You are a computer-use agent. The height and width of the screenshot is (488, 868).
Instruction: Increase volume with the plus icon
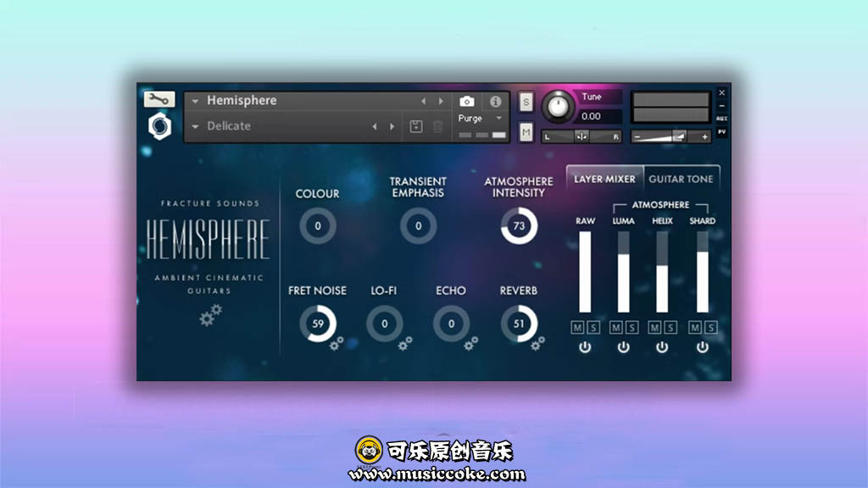click(x=704, y=136)
